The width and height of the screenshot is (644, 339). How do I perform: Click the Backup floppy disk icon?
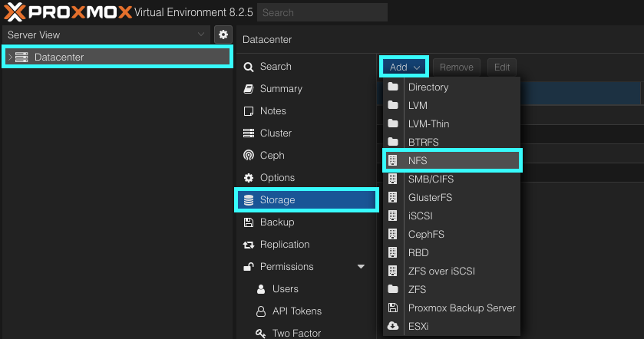pyautogui.click(x=248, y=222)
